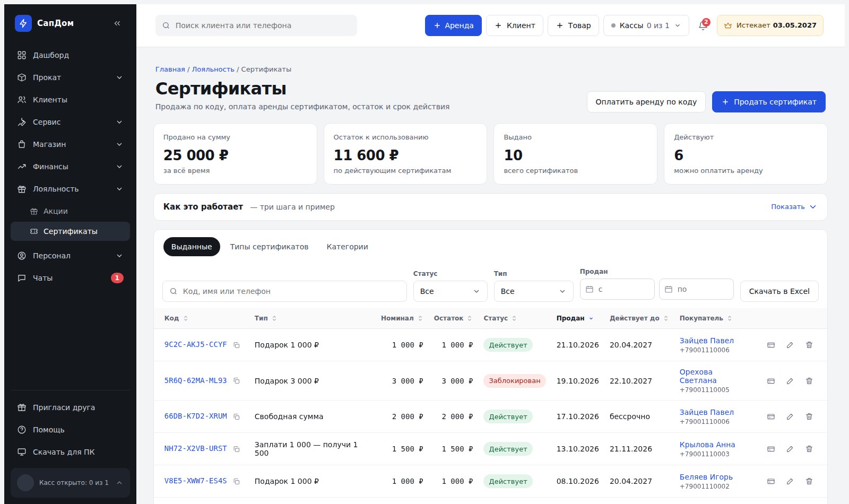Screen dimensions: 849x504
Task: Open Чаты with unread badge
Action: coord(70,278)
